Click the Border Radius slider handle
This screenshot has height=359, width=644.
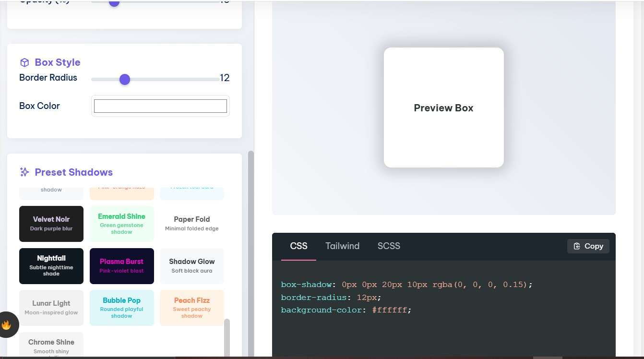point(125,79)
